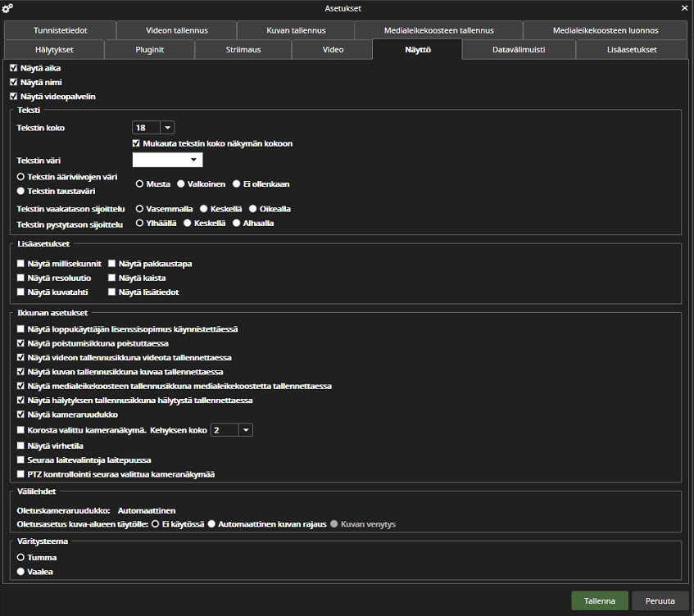694x616 pixels.
Task: Click the Automaattinen default grid value
Action: click(147, 510)
